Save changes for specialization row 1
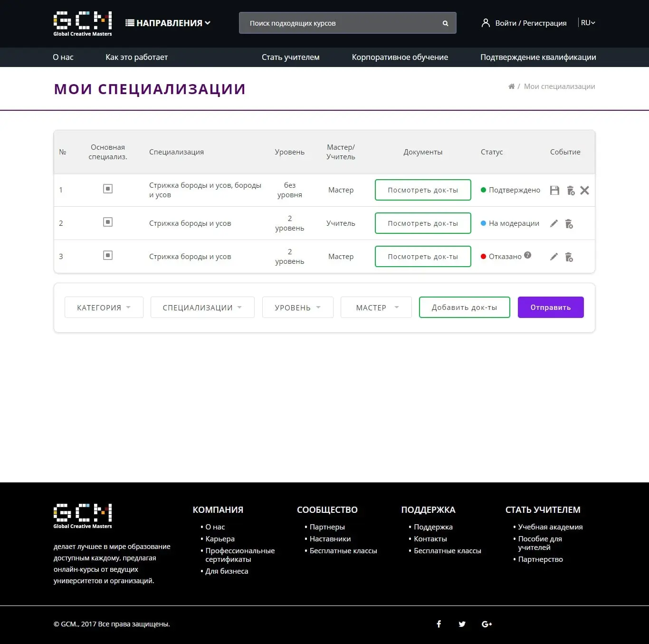The height and width of the screenshot is (644, 649). (x=554, y=190)
